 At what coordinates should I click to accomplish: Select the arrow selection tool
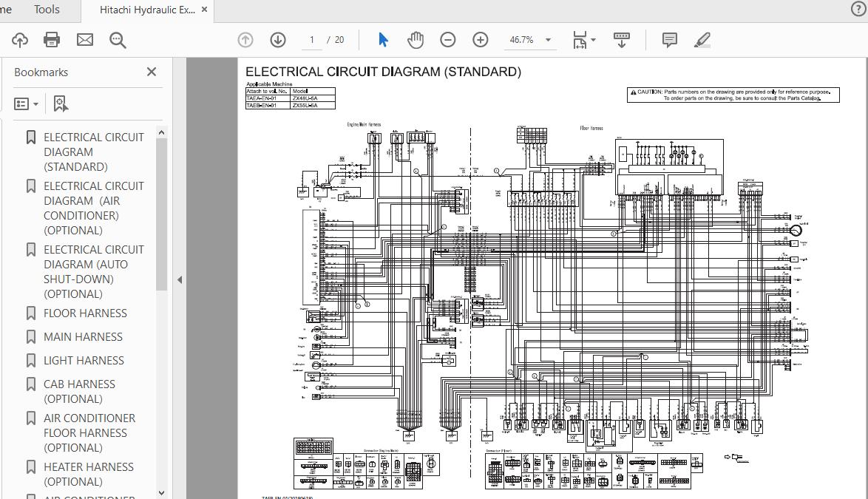[383, 40]
